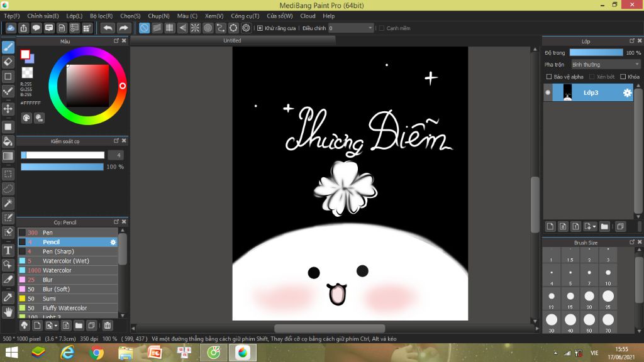
Task: Select the Magic Wand tool
Action: click(8, 203)
